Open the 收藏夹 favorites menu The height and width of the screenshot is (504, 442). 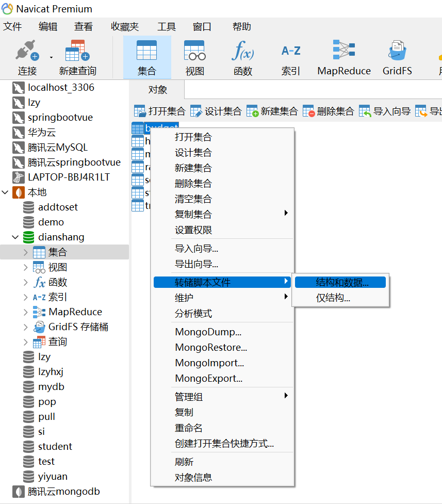[125, 26]
